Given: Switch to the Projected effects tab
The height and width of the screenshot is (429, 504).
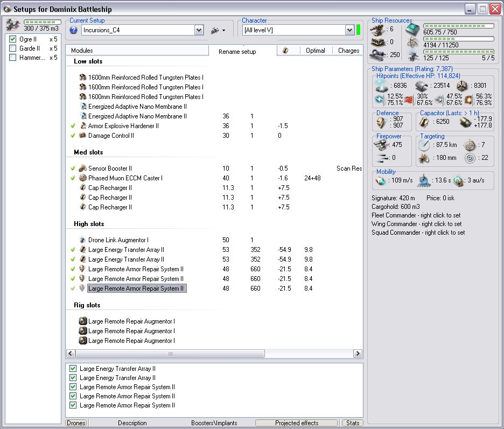Looking at the screenshot, I should (x=297, y=423).
